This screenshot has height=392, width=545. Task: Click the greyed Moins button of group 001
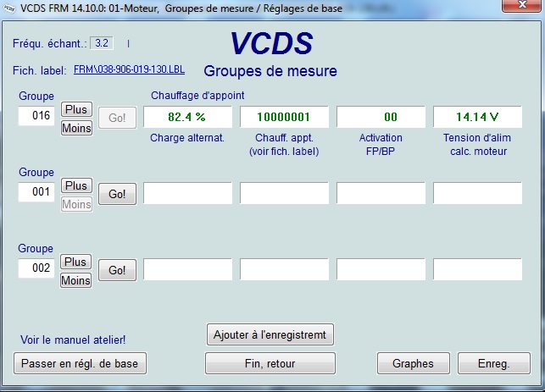click(76, 204)
